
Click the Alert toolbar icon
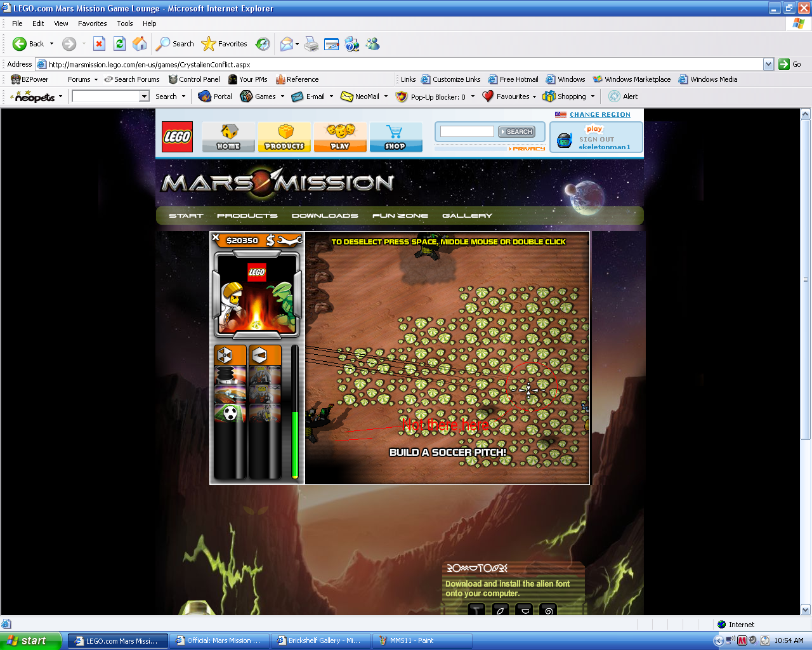click(x=623, y=96)
